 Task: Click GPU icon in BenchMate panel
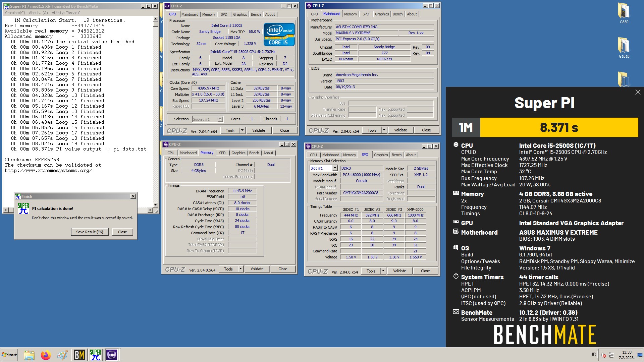click(x=456, y=222)
